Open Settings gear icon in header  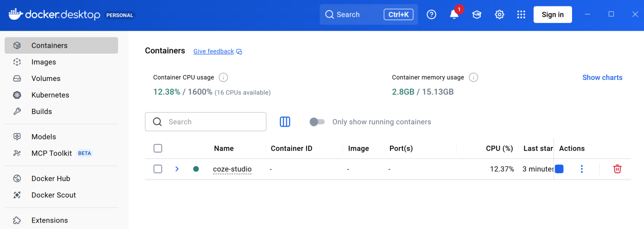pyautogui.click(x=500, y=14)
